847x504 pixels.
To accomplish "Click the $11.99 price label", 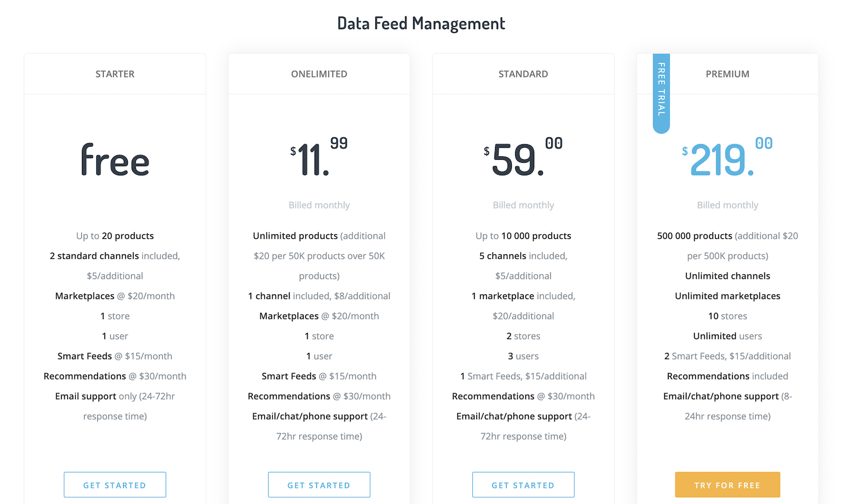I will pos(319,155).
